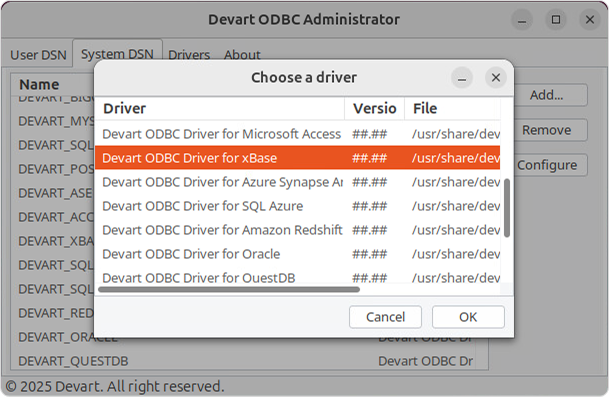Select the DEVART_POS data source row

click(x=53, y=169)
